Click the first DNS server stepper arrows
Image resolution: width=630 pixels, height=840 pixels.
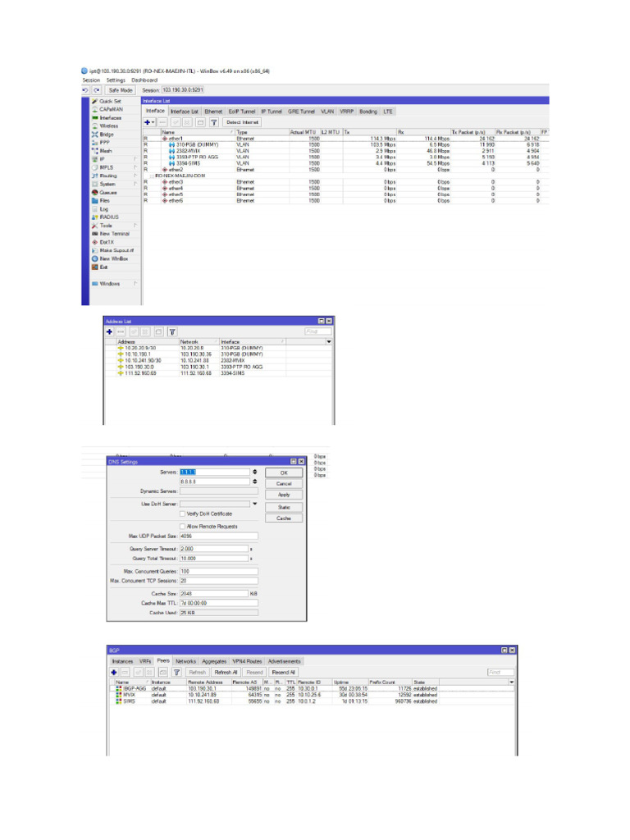(x=254, y=472)
